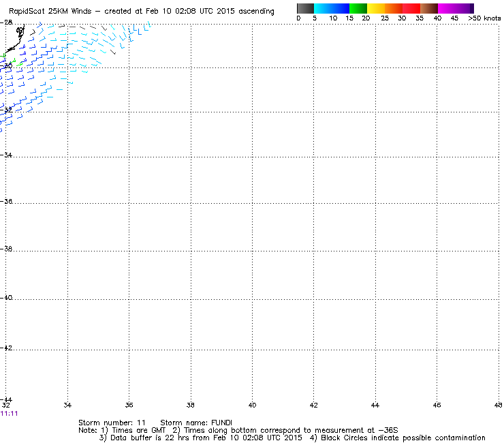This screenshot has width=504, height=443.
Task: Click the '>50 knots' legend label
Action: click(x=484, y=18)
